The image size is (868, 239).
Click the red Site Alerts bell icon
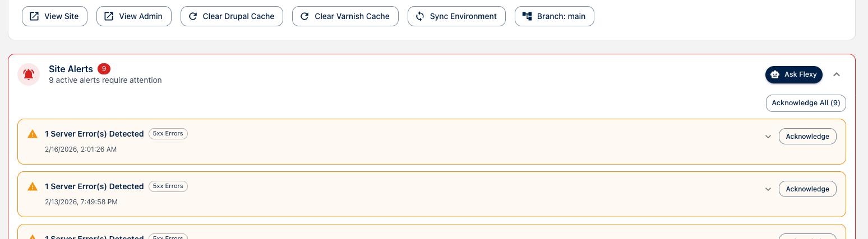pos(29,74)
